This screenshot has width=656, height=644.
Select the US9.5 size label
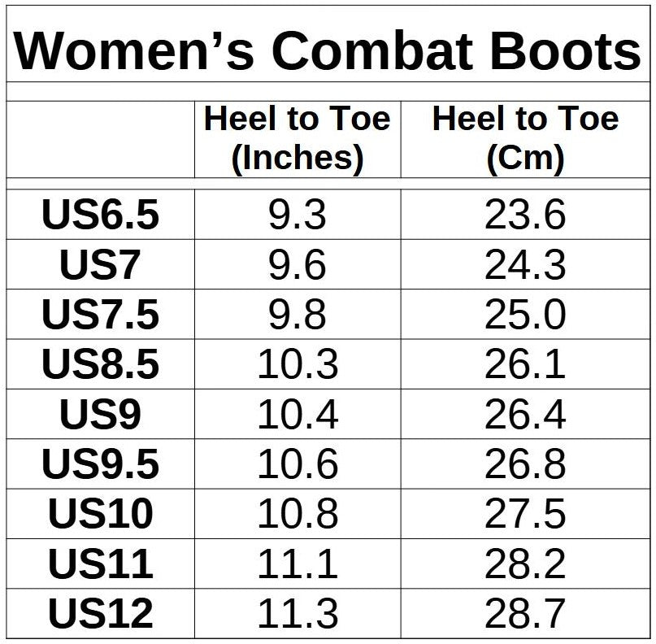point(100,464)
